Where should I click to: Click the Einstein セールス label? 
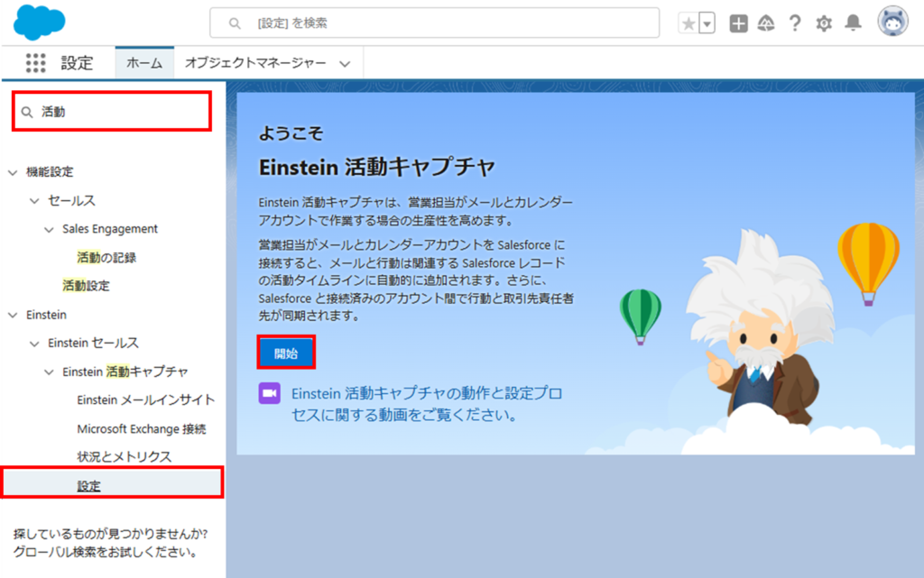coord(93,344)
